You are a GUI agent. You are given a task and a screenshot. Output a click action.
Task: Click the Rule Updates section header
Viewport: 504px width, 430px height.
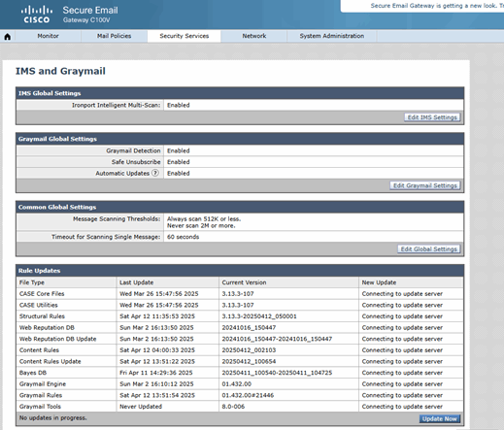39,271
